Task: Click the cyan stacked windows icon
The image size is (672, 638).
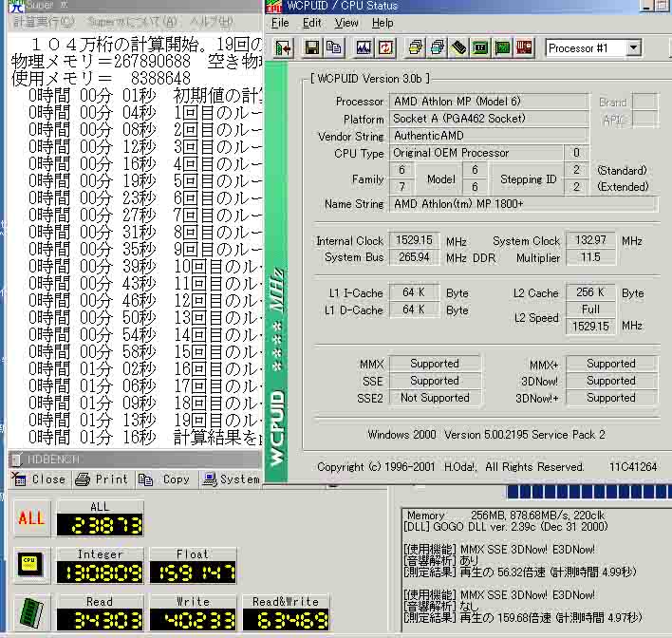Action: click(438, 47)
